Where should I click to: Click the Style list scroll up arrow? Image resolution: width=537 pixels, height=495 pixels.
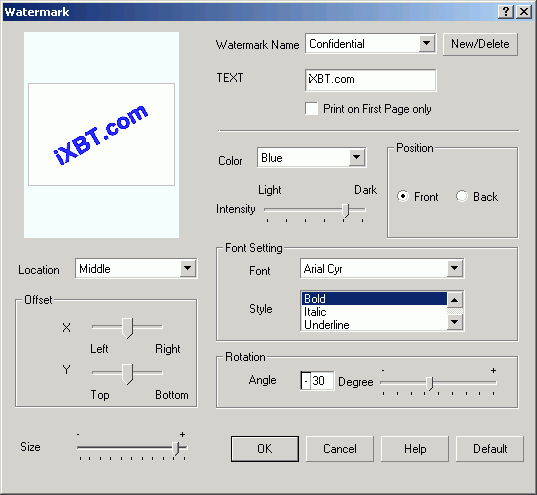click(455, 300)
